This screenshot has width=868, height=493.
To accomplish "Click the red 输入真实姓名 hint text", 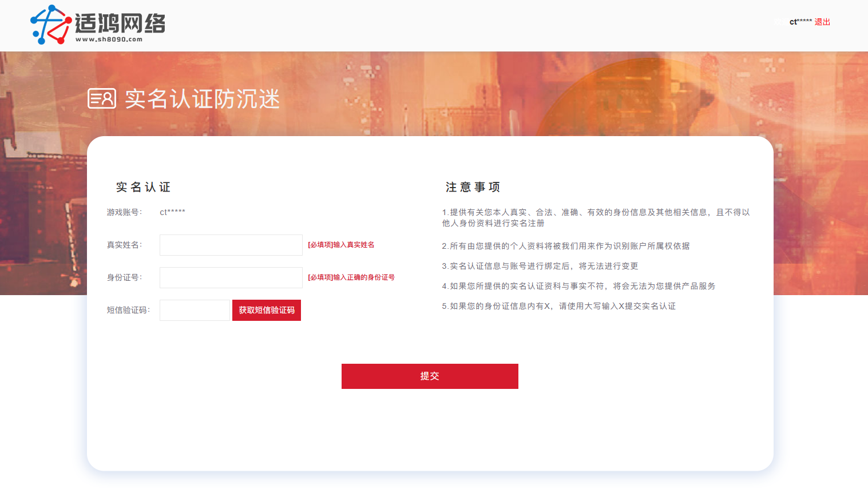I will coord(341,245).
